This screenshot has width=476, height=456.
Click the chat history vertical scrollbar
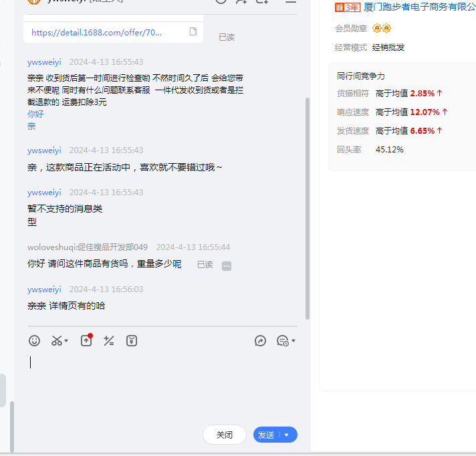(x=308, y=208)
